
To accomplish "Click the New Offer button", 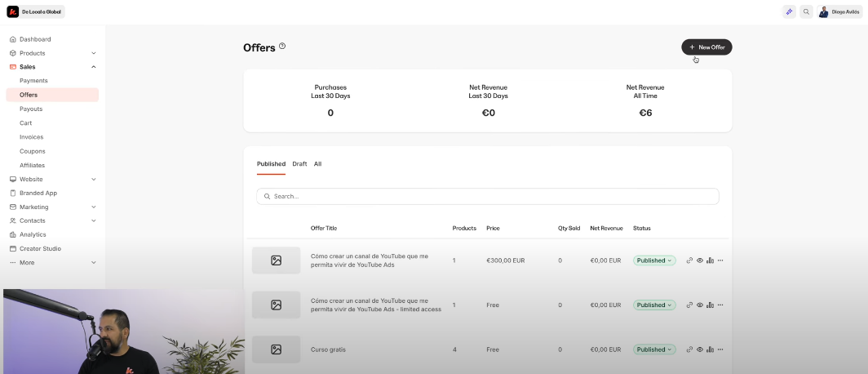I will 707,47.
